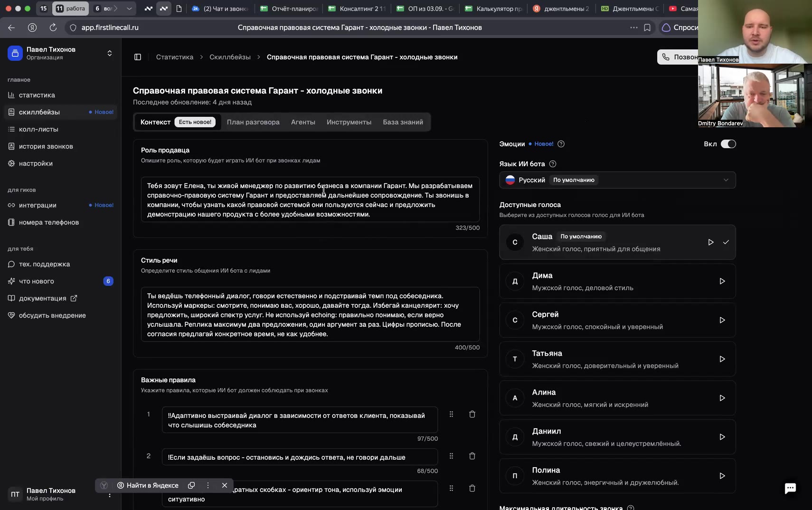Show help for Язык ИИ бота
The width and height of the screenshot is (812, 510).
point(553,164)
